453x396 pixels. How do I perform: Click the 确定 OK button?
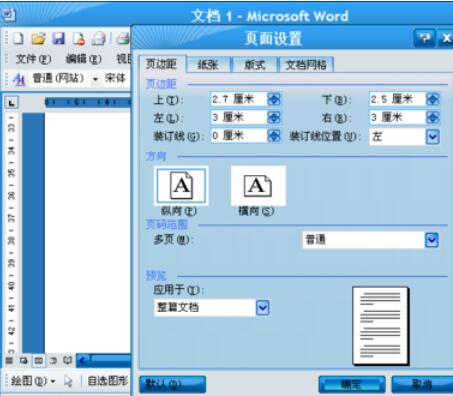tap(352, 384)
